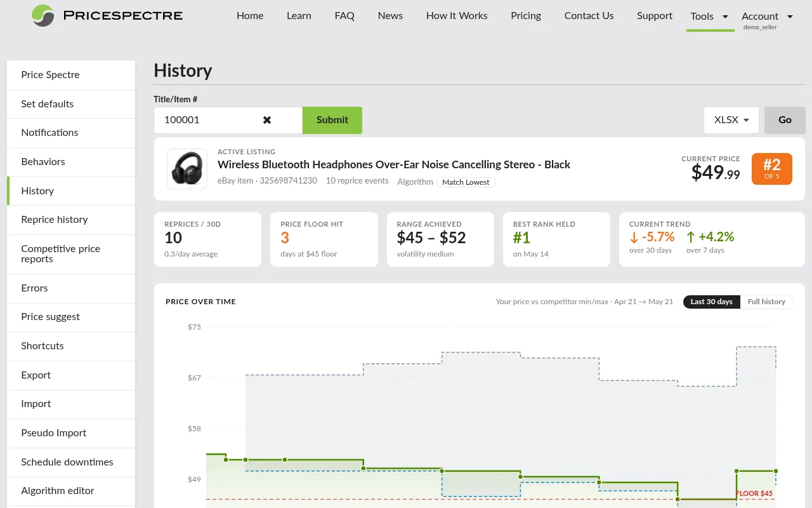The image size is (812, 508).
Task: Click the Price Floor Hit card
Action: click(x=324, y=239)
